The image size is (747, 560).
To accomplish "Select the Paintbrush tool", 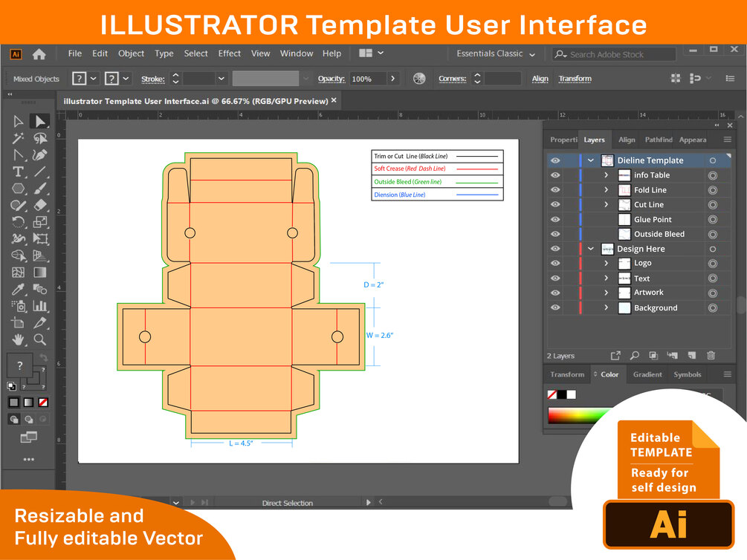I will [x=40, y=189].
